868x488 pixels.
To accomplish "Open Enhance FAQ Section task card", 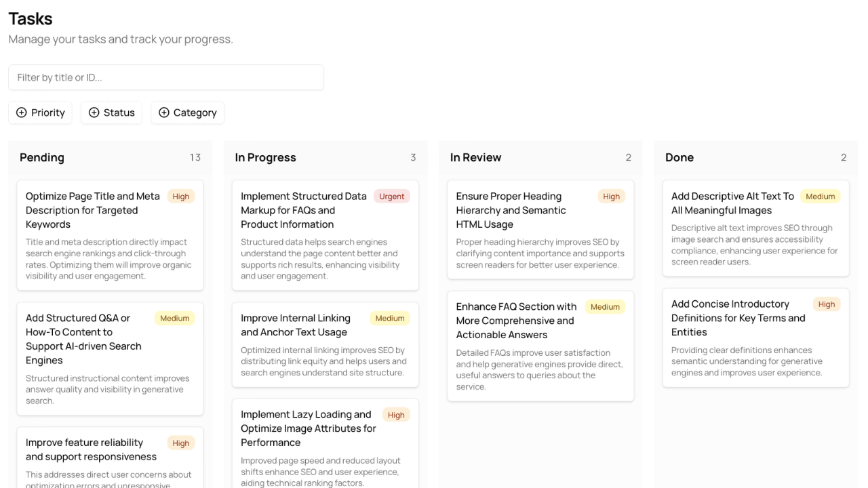I will [x=515, y=321].
